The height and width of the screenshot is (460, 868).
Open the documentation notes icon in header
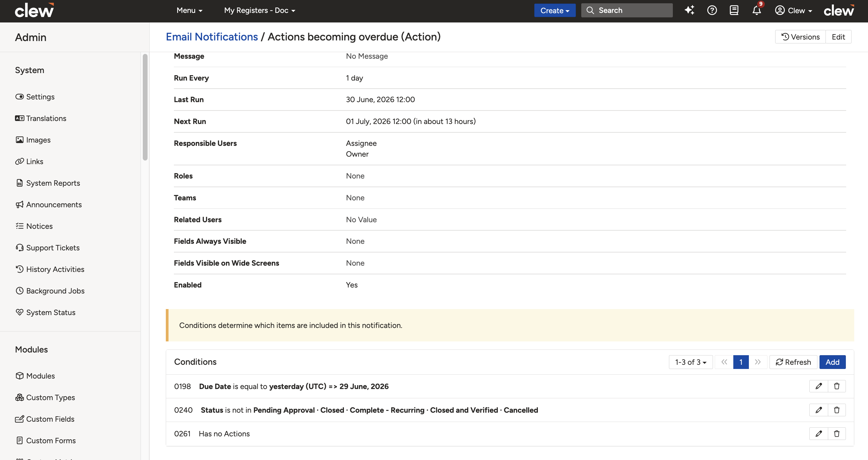[x=734, y=10]
